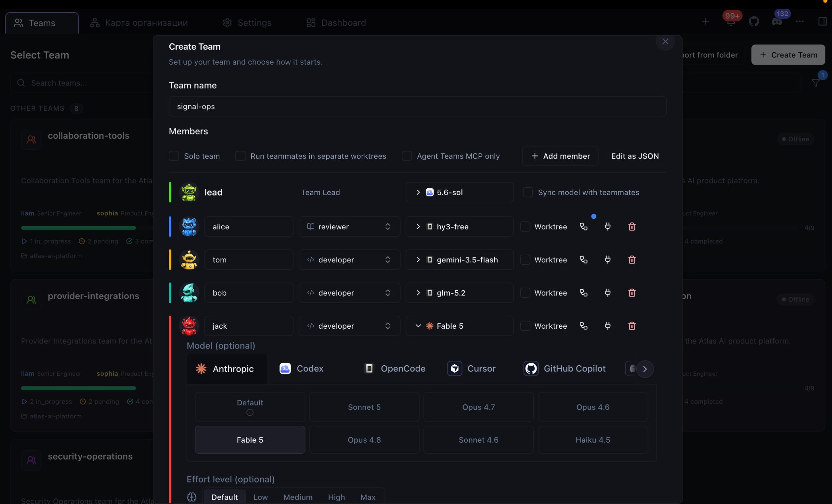Click bob's teal robot avatar
This screenshot has height=504, width=832.
pos(189,293)
